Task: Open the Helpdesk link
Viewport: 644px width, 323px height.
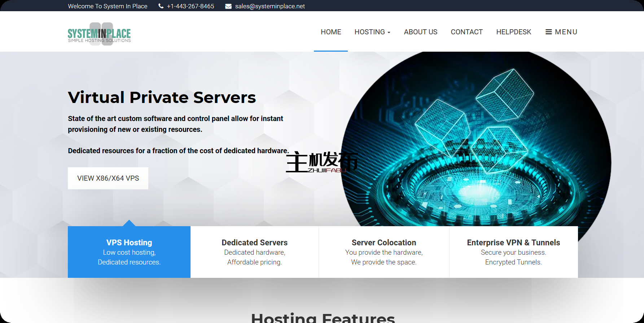Action: point(513,32)
